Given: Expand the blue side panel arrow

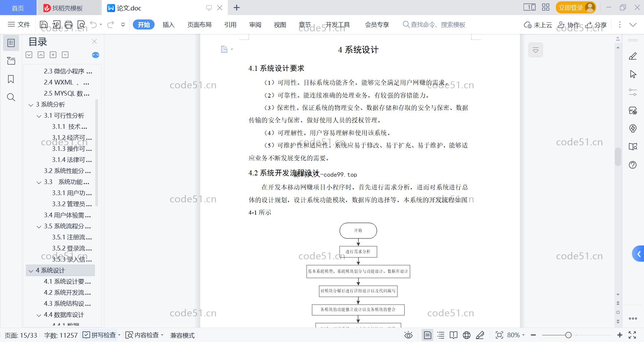Looking at the screenshot, I should 638,254.
